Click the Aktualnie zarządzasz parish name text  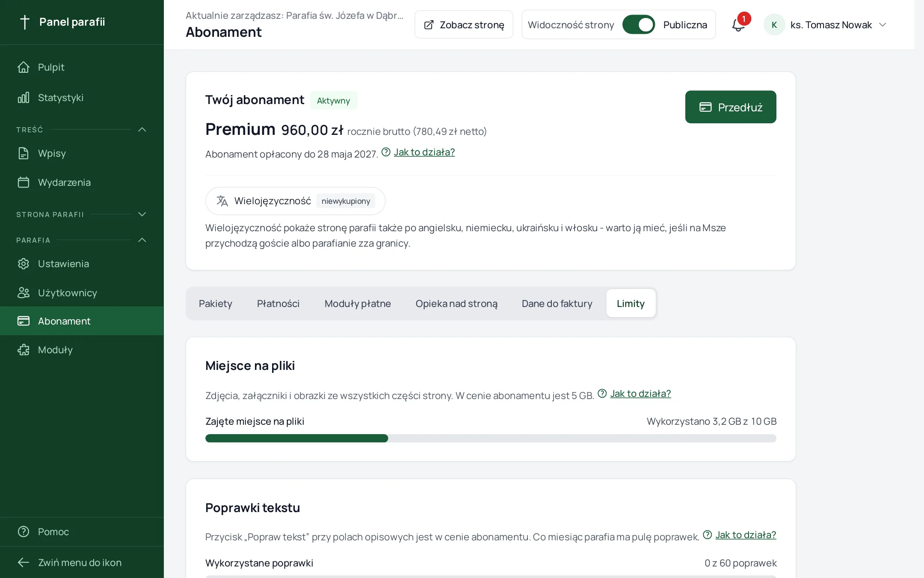pyautogui.click(x=295, y=15)
